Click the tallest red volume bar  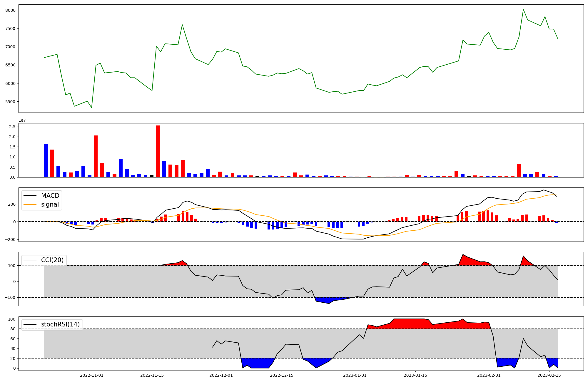pos(158,151)
